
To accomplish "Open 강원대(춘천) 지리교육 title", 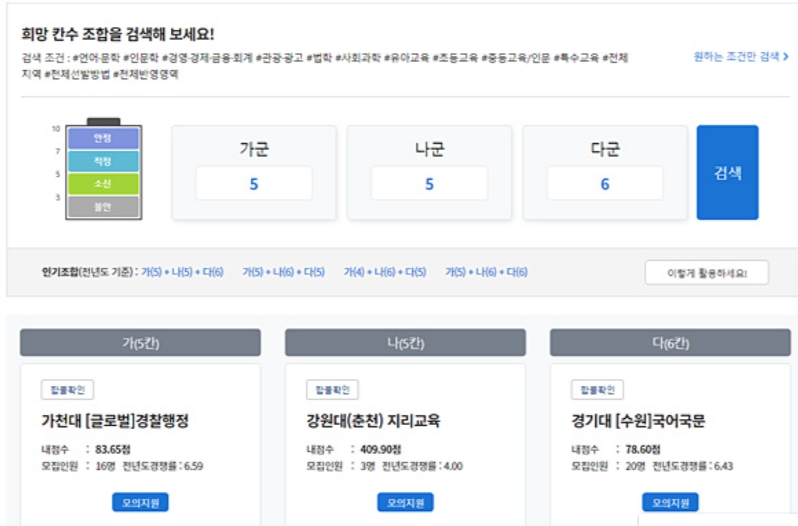I will tap(374, 421).
